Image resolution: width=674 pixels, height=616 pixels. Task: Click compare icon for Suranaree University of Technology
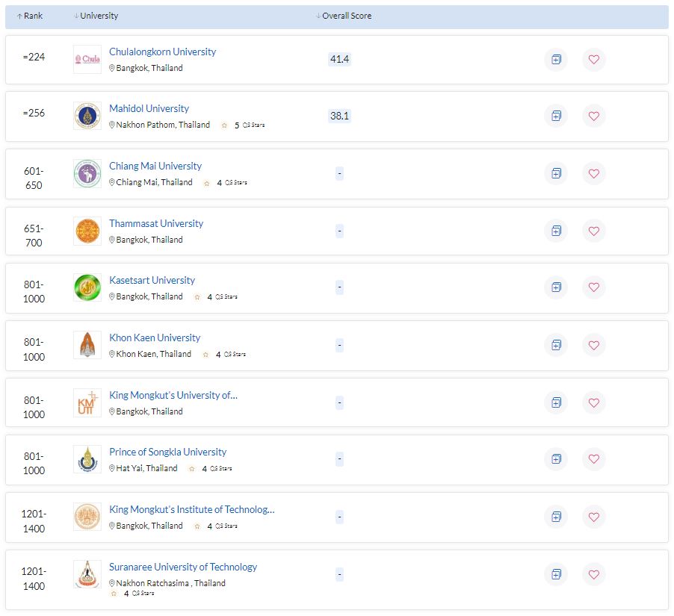click(x=556, y=574)
